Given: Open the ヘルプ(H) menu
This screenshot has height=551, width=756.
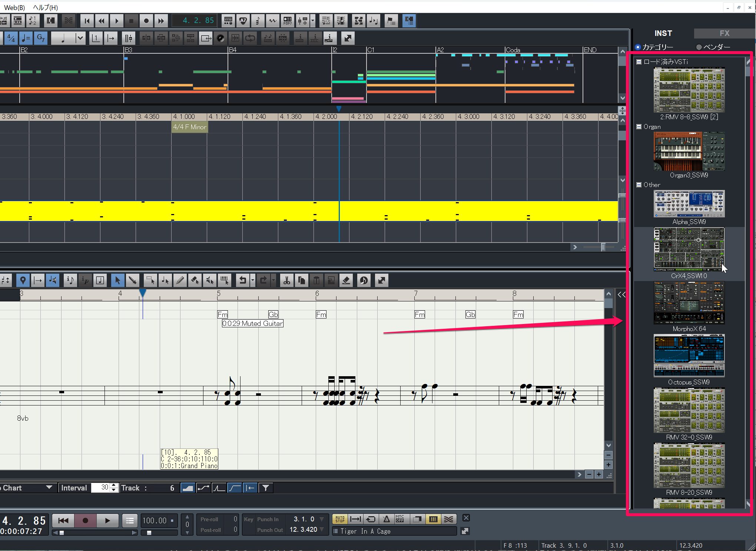Looking at the screenshot, I should (x=45, y=7).
